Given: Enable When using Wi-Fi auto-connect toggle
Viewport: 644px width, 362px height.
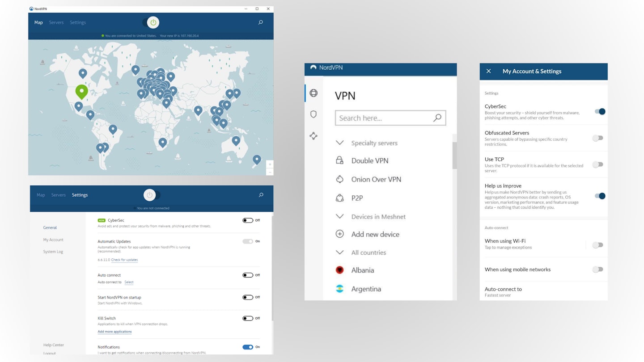Looking at the screenshot, I should (x=598, y=245).
